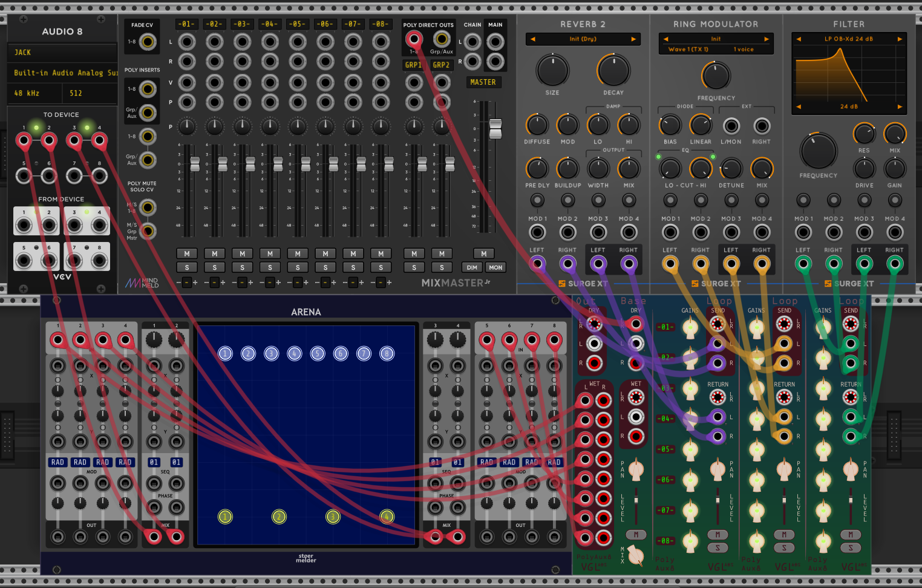This screenshot has height=588, width=922.
Task: Select previous filter type before LP OB-Xd
Action: pos(799,39)
